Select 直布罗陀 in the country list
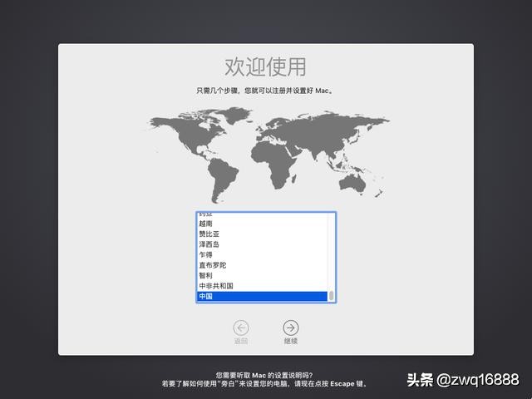This screenshot has height=399, width=532. [x=263, y=265]
